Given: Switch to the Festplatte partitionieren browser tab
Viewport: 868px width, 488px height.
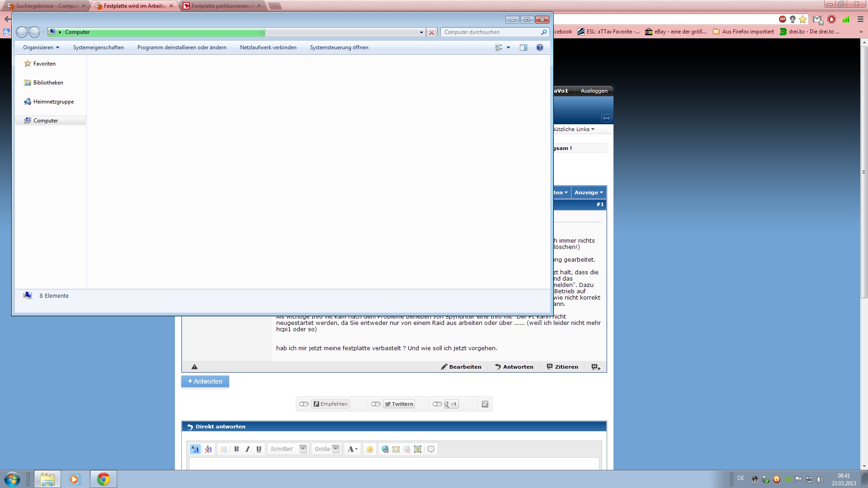Looking at the screenshot, I should tap(220, 6).
